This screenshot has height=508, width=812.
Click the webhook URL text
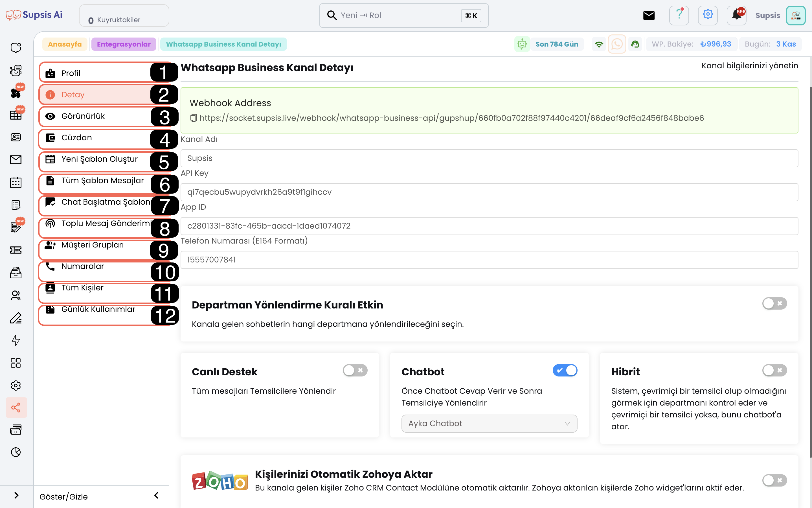[x=451, y=118]
